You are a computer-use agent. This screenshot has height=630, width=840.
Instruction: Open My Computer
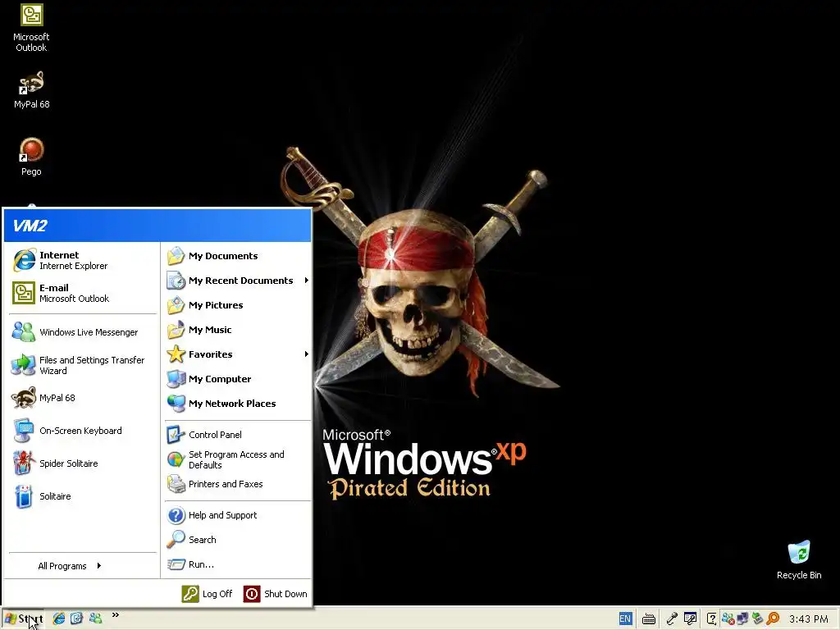[x=237, y=379]
